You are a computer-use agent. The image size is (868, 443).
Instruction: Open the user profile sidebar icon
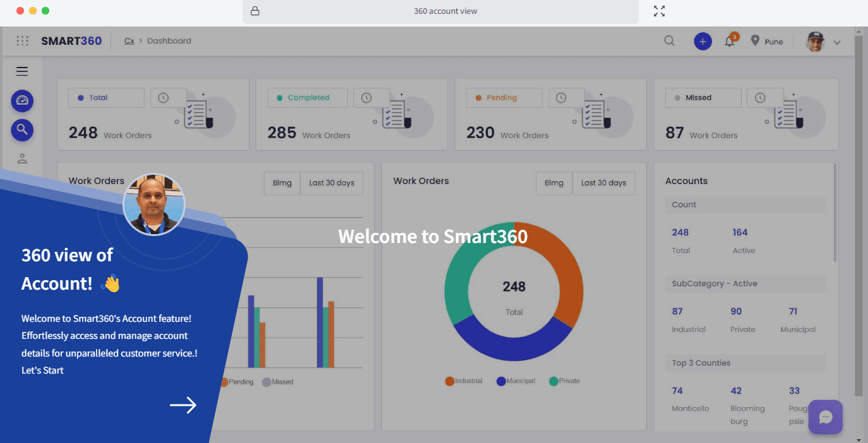tap(22, 158)
